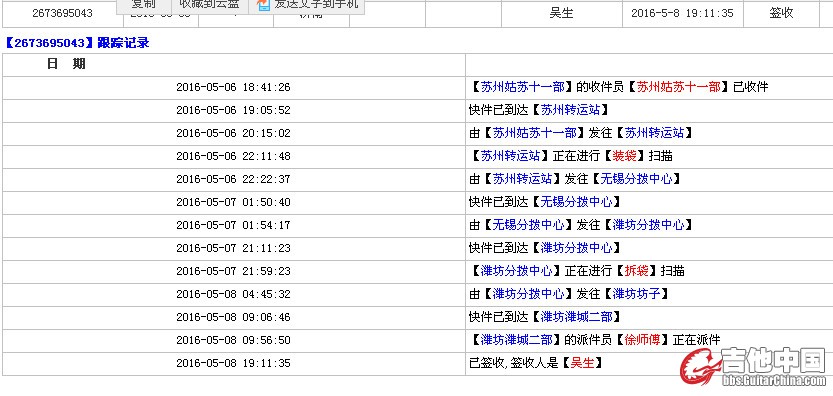The image size is (833, 396).
Task: Open red 苏州姑苏十一部 courier link in 18:41:26 row
Action: pos(679,87)
